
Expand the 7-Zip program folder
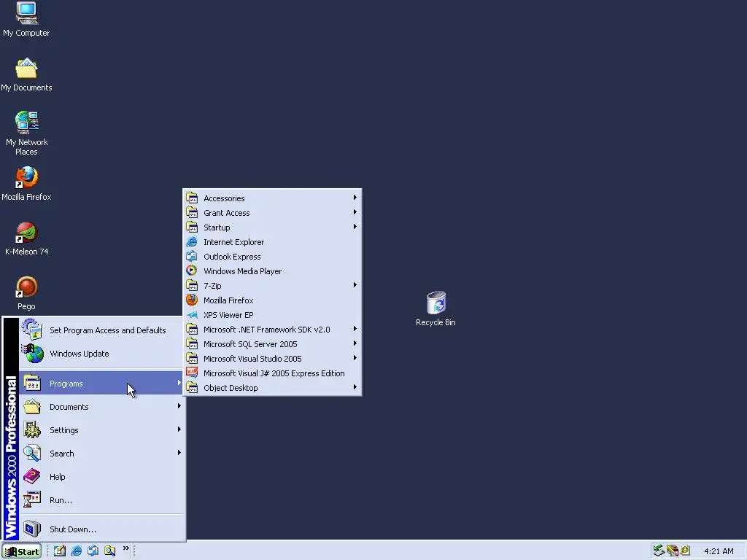tap(272, 286)
